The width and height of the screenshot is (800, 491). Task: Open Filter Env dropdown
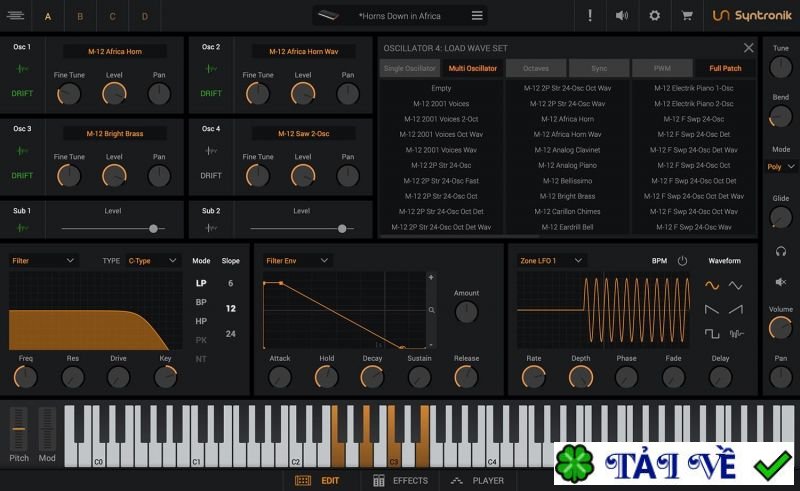pyautogui.click(x=296, y=261)
